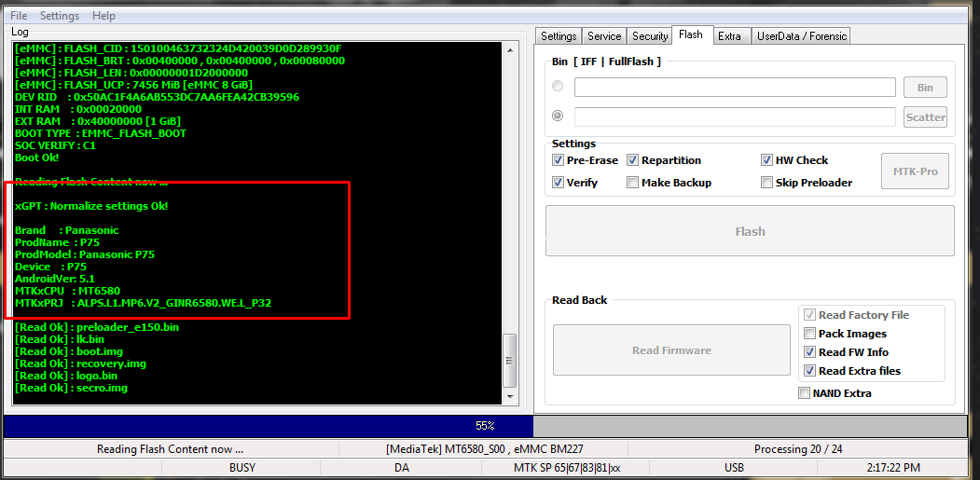
Task: Click the 'EXT RAM' 1 GiB log line
Action: tap(98, 121)
